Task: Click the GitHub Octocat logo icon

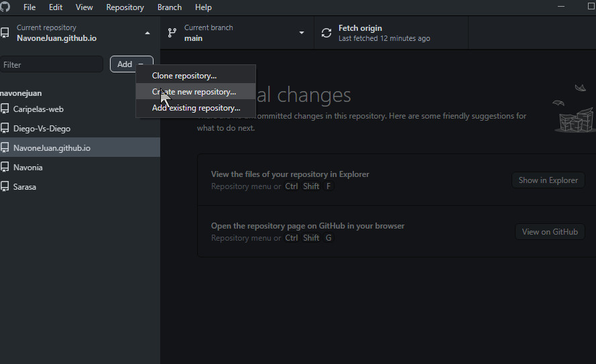Action: coord(5,7)
